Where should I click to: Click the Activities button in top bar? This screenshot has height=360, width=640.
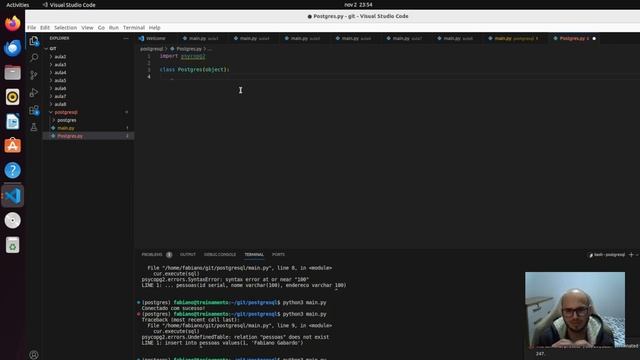click(18, 5)
